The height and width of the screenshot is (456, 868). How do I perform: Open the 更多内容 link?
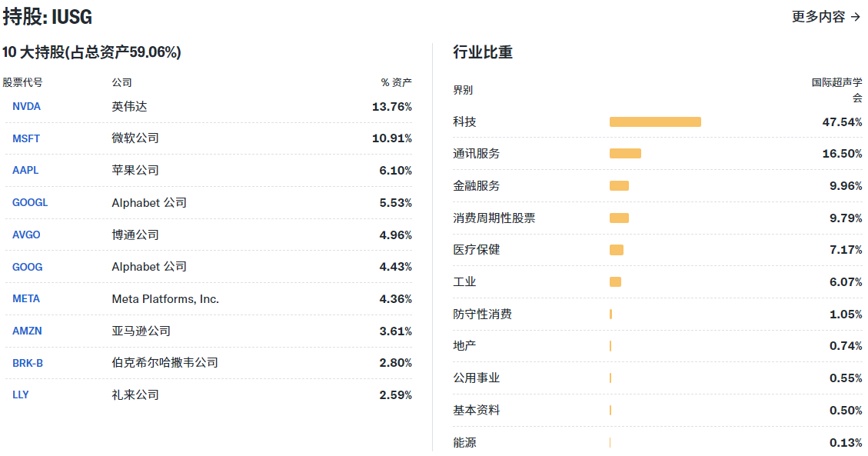point(826,16)
